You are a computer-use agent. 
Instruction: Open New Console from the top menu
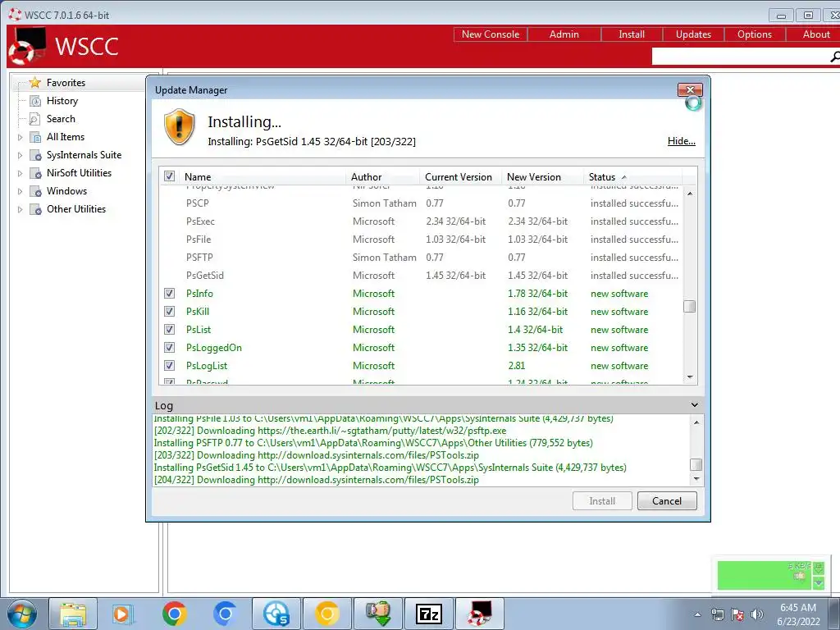tap(491, 34)
